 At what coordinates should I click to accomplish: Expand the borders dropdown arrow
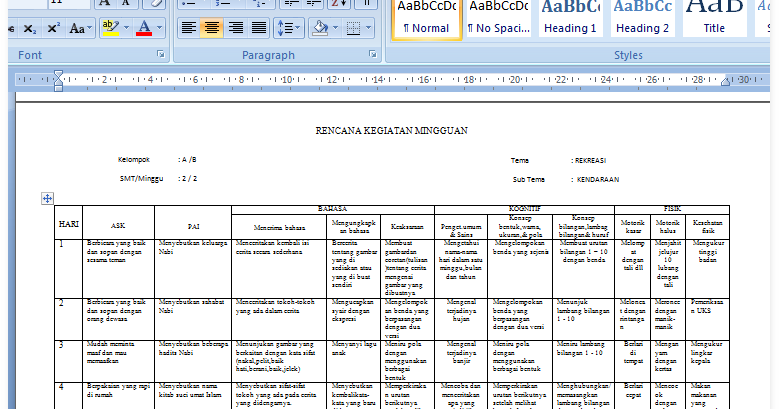369,28
